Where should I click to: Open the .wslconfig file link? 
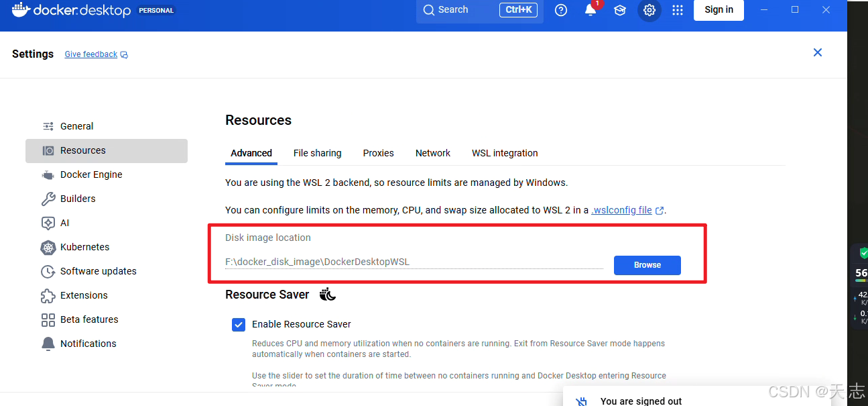(x=622, y=209)
